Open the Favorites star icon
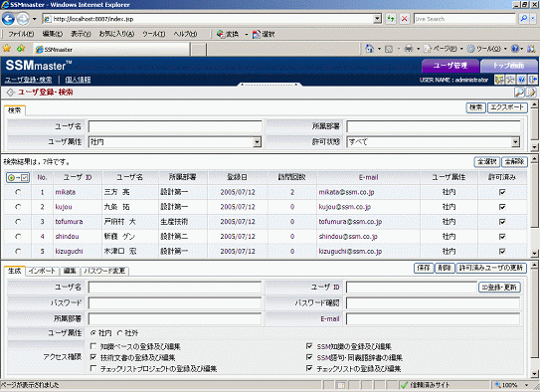Screen dimensions: 540x392 coord(7,49)
